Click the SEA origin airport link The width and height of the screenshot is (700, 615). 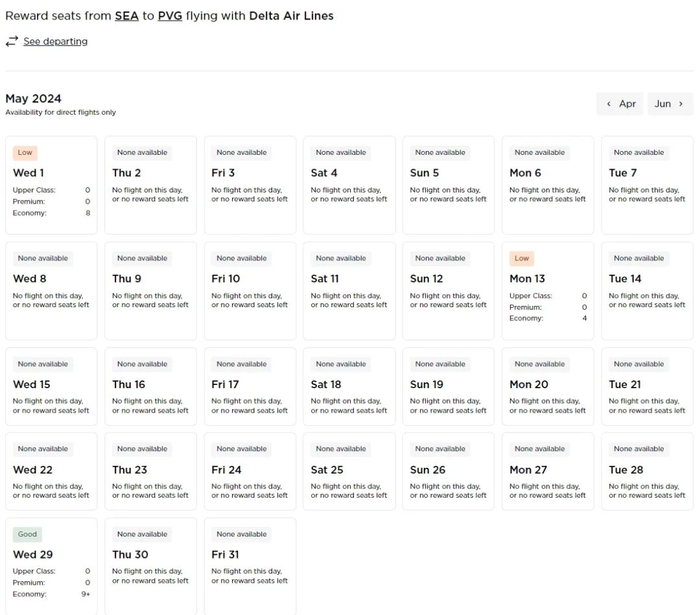[127, 16]
